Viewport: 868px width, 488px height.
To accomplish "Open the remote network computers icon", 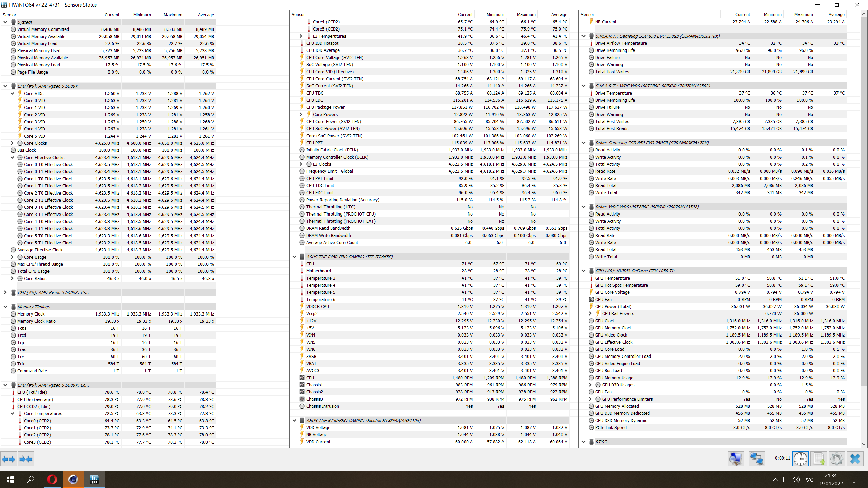I will point(756,459).
